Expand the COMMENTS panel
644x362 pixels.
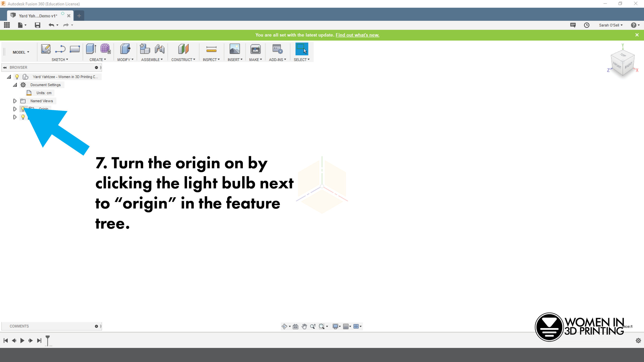[96, 326]
